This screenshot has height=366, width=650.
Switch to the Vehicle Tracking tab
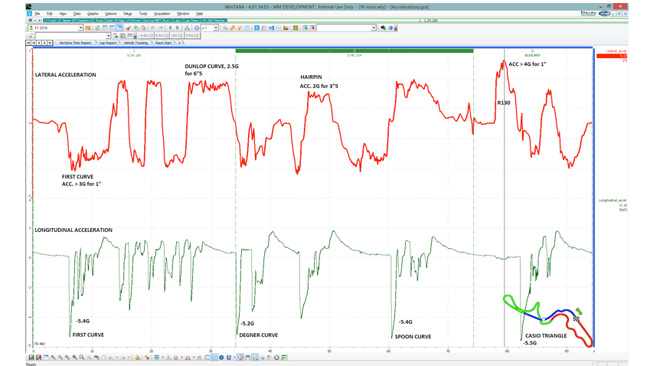coord(136,43)
